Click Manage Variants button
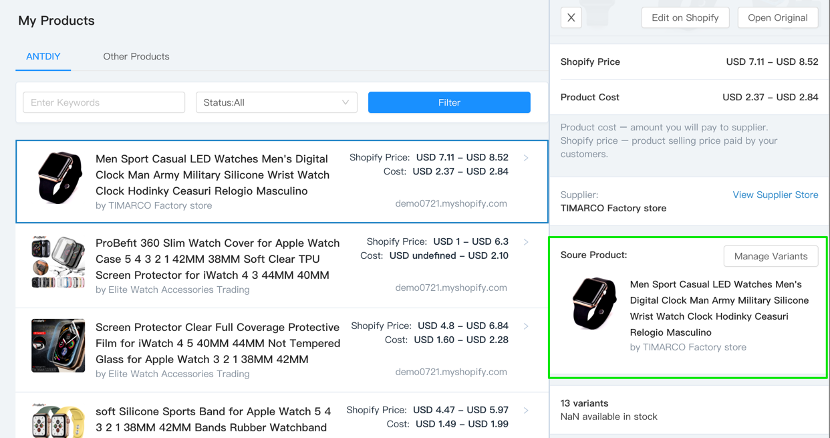This screenshot has height=438, width=830. (x=771, y=256)
